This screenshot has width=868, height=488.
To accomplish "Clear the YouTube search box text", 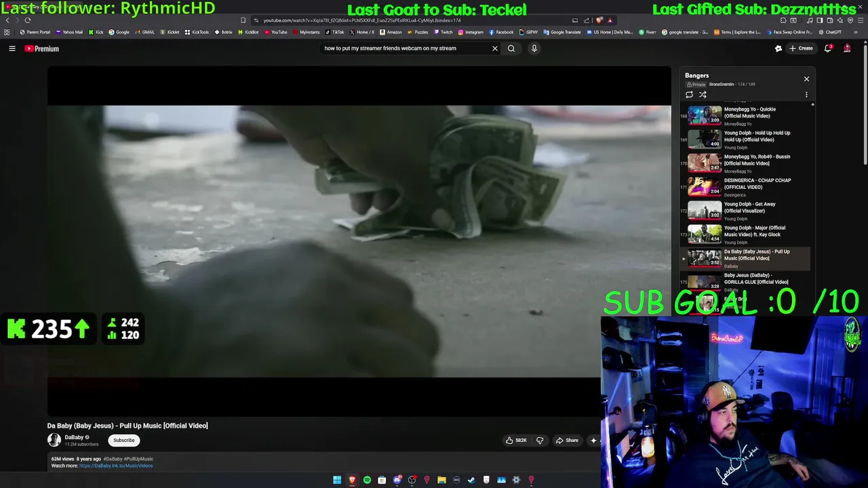I will tap(495, 48).
